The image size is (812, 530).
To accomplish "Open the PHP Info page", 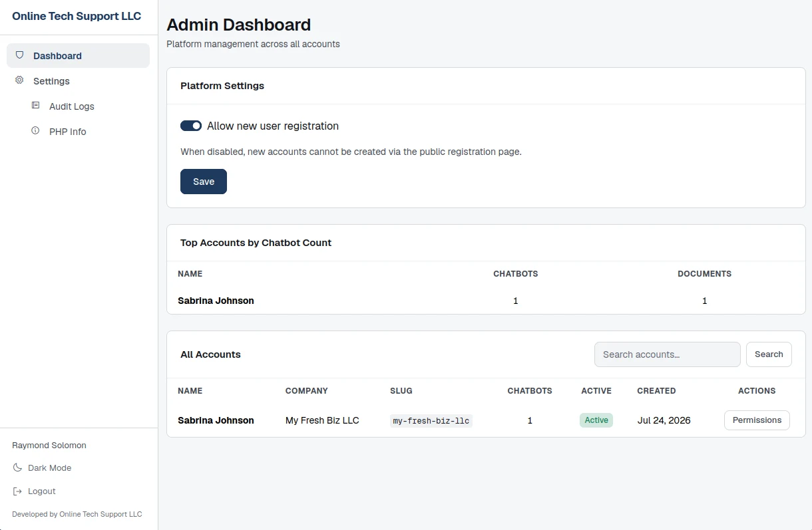I will coord(67,131).
